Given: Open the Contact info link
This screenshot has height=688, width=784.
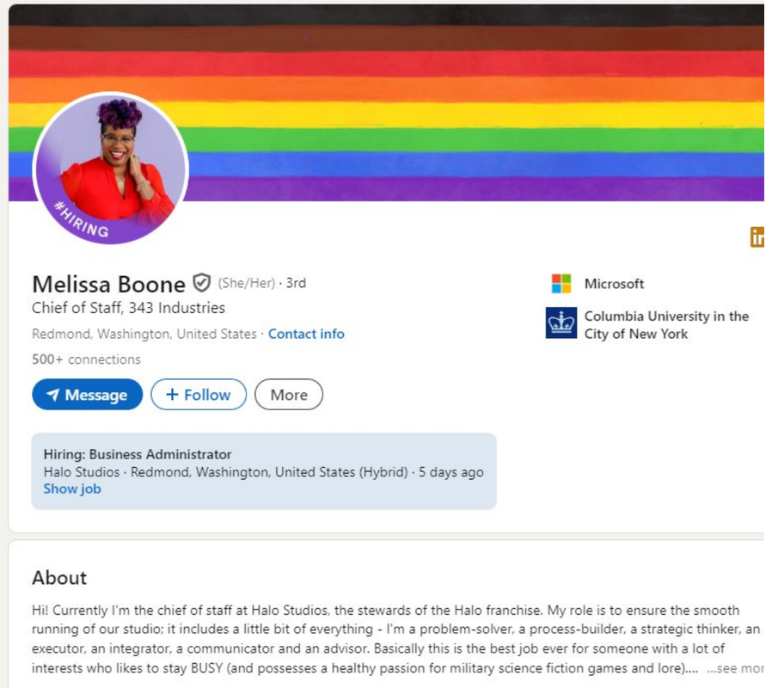Looking at the screenshot, I should [306, 334].
